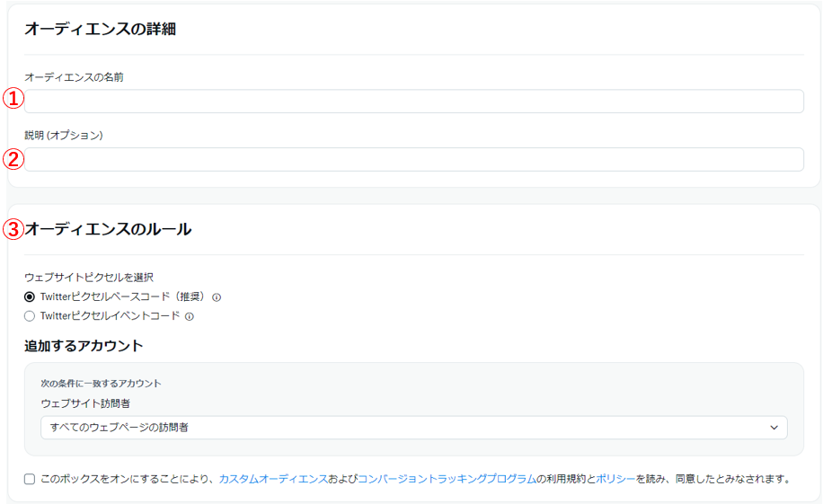Image resolution: width=823 pixels, height=504 pixels.
Task: Open the コンバージョントラッキングプログラム link
Action: pyautogui.click(x=447, y=479)
